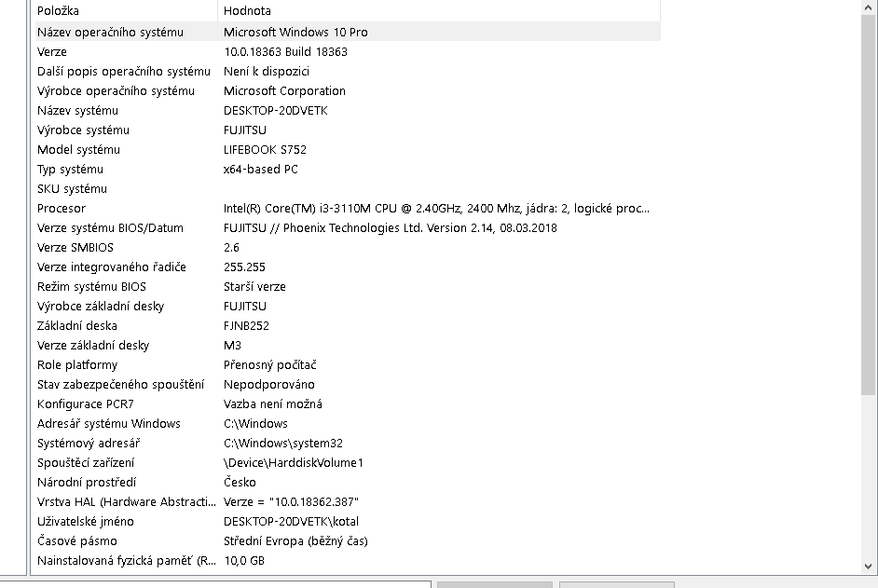Click the scroll down arrow

[x=869, y=565]
